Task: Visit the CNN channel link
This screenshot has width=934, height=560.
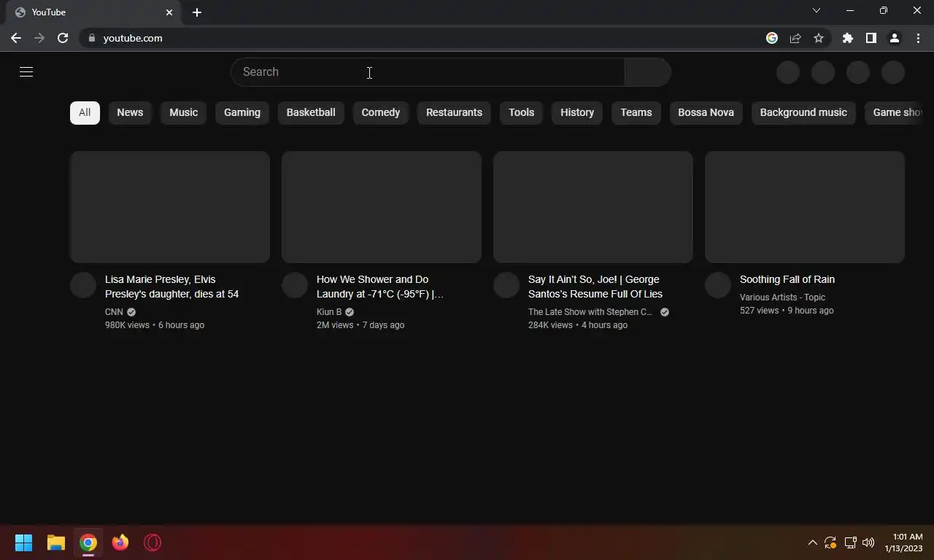Action: point(114,312)
